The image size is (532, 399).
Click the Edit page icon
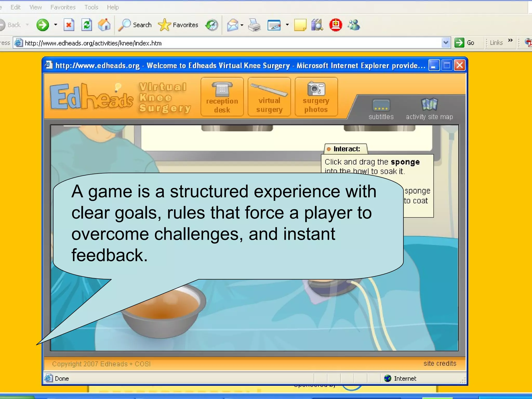274,25
